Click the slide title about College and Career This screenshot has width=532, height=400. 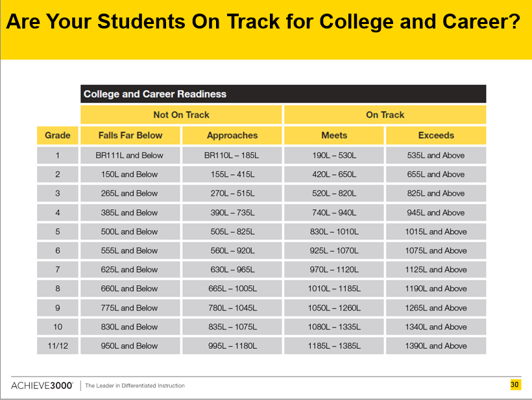point(263,21)
